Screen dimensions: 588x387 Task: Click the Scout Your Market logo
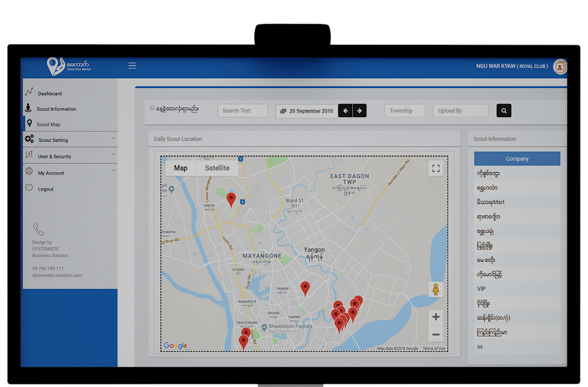(x=69, y=66)
